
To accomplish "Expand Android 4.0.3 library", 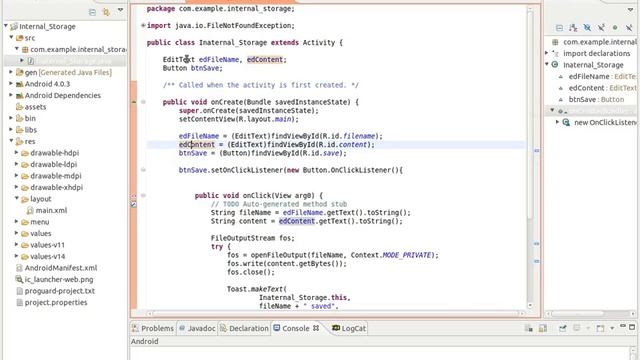I will 11,83.
